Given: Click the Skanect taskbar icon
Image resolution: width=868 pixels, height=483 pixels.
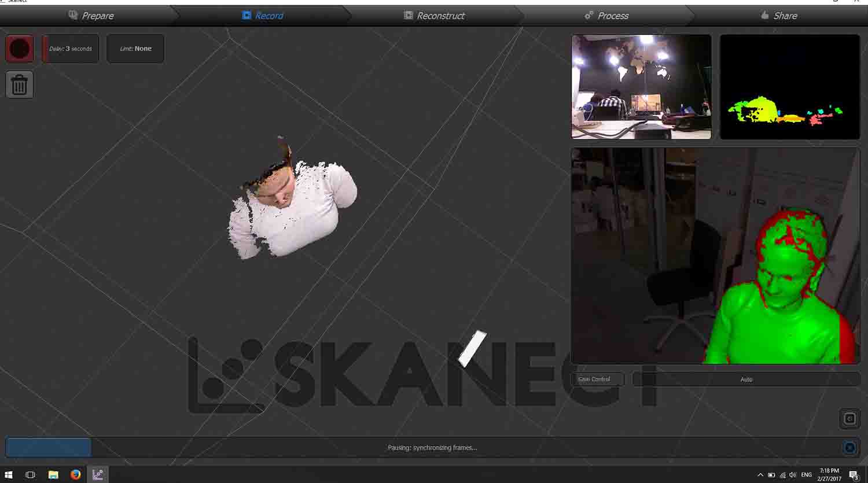Looking at the screenshot, I should point(98,475).
